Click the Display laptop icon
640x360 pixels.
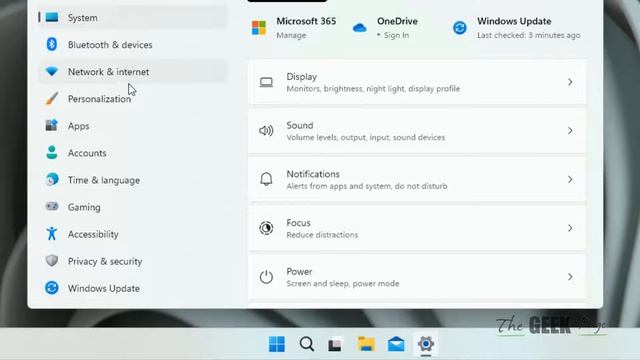266,82
